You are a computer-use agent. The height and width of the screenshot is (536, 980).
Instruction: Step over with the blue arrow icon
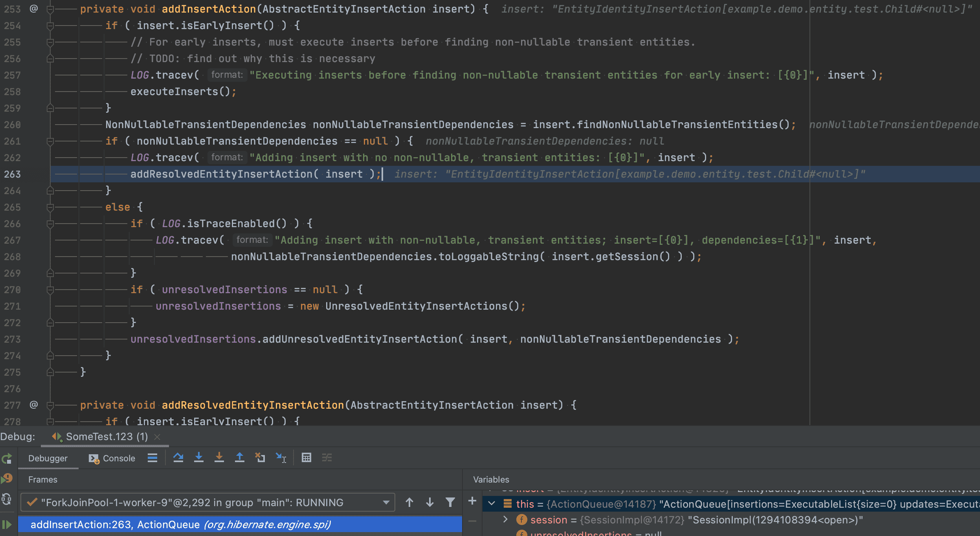pyautogui.click(x=178, y=458)
